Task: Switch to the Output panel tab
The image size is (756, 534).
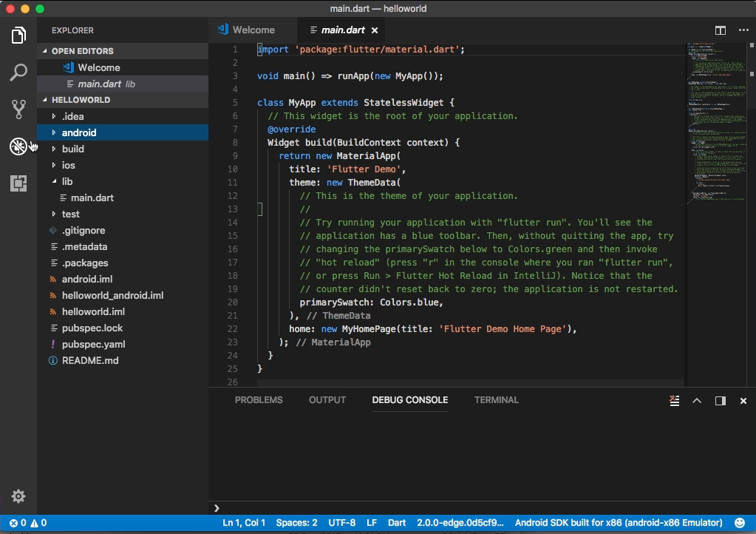Action: (327, 400)
